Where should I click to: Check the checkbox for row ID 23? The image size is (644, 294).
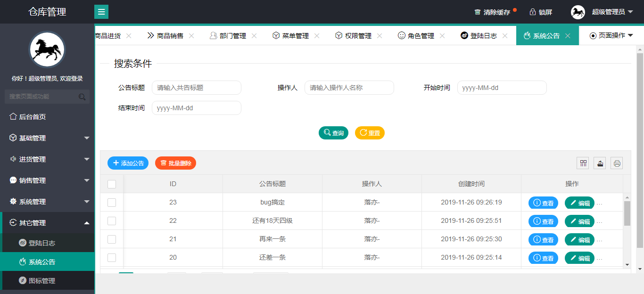(112, 203)
